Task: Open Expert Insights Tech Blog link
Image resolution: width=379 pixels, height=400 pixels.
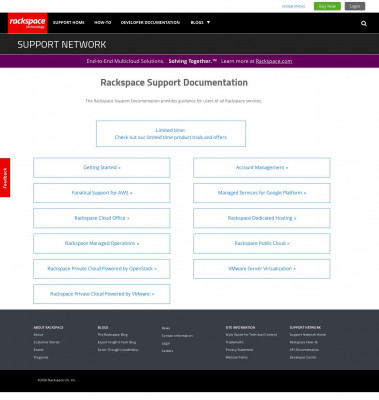Action: 117,342
